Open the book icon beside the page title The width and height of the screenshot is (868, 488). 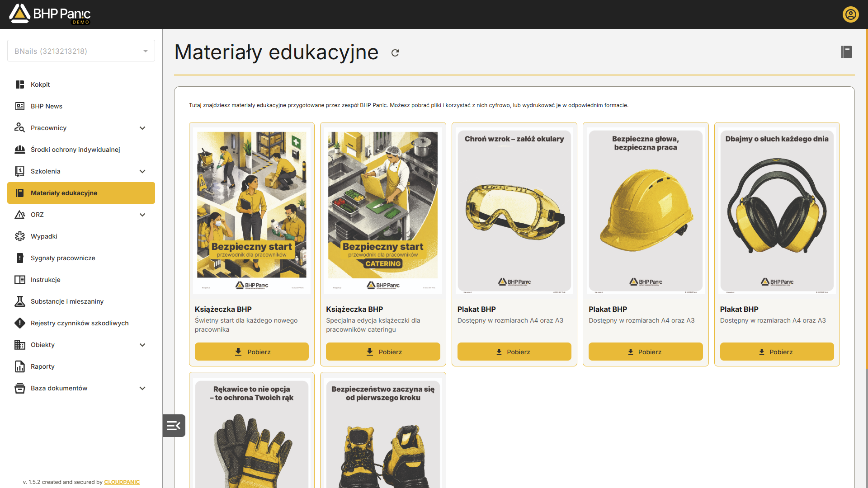click(847, 52)
